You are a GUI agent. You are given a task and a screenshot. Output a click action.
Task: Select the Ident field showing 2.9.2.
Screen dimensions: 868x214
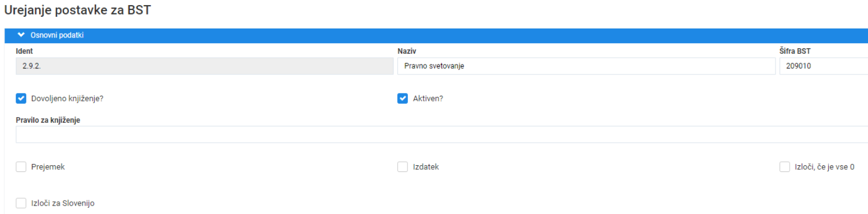click(x=205, y=66)
